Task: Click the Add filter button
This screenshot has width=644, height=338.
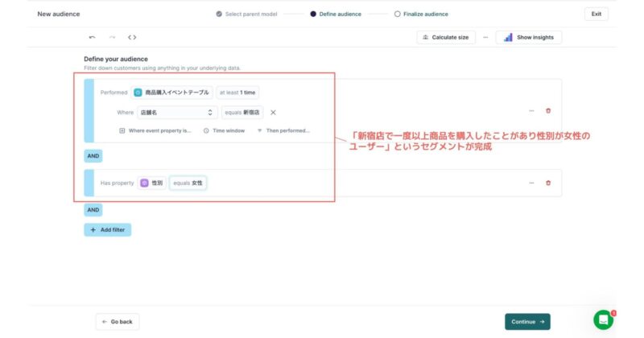Action: pos(108,230)
